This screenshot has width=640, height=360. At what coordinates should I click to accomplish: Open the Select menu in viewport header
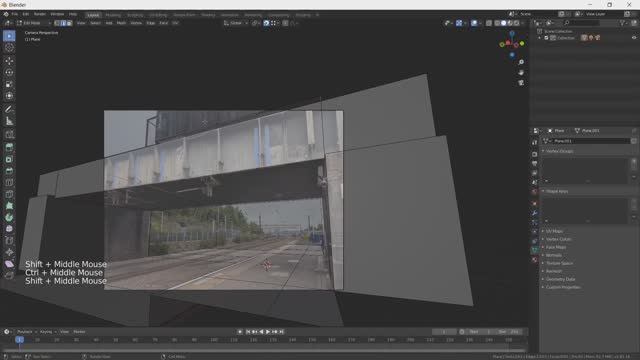pyautogui.click(x=95, y=23)
